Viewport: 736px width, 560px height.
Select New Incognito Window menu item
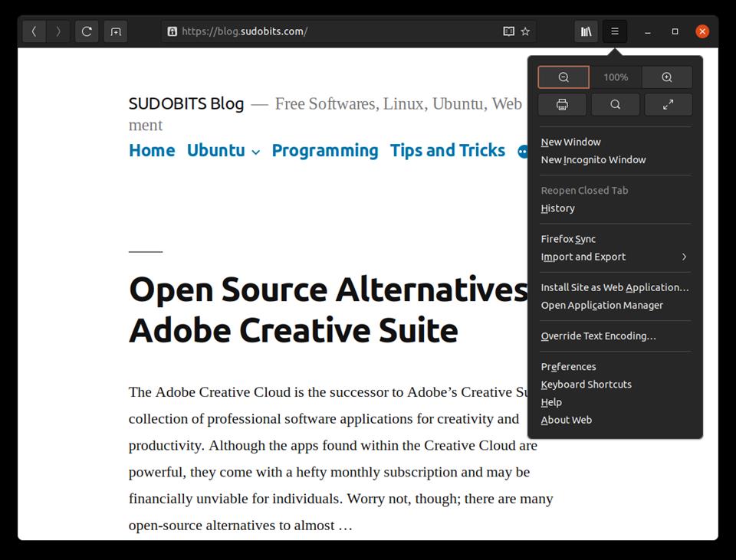point(593,159)
